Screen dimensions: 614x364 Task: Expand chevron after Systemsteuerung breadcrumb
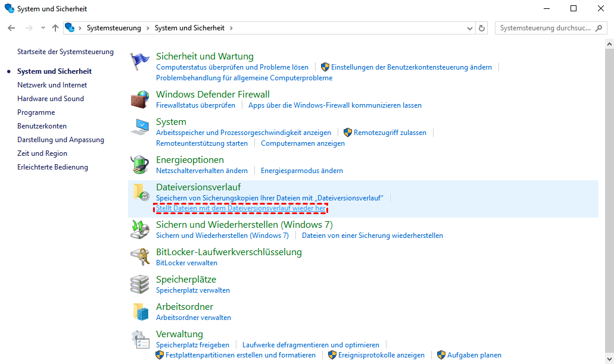point(148,28)
